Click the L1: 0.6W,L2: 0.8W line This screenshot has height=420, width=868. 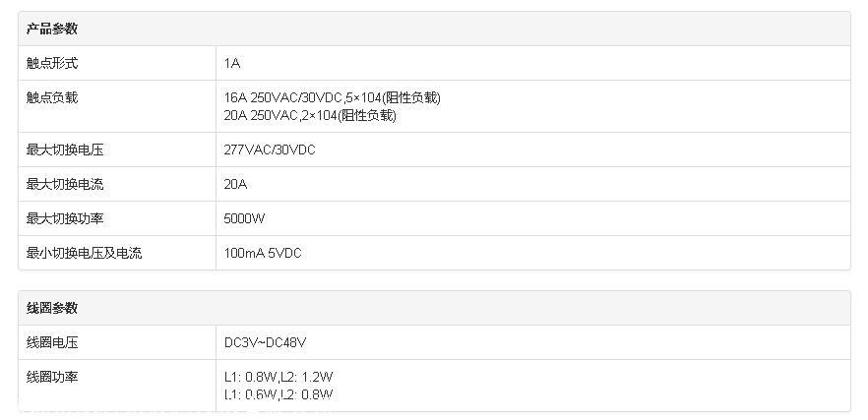coord(279,394)
